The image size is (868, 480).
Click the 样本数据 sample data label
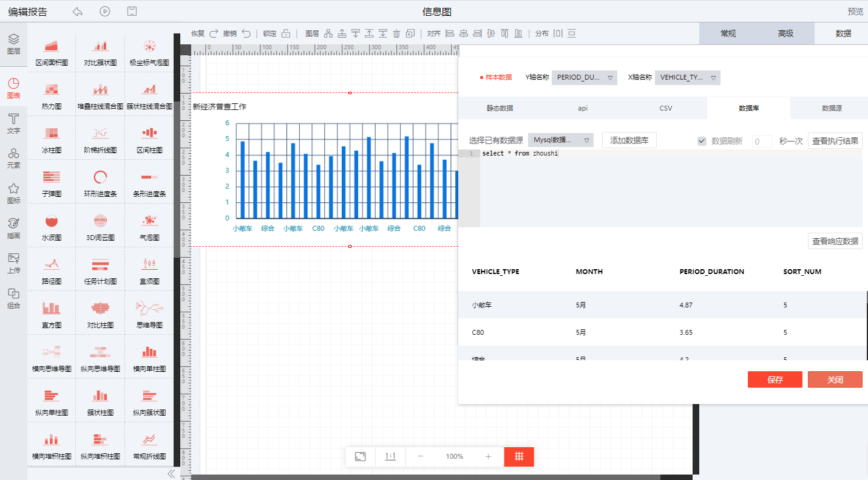click(x=496, y=77)
